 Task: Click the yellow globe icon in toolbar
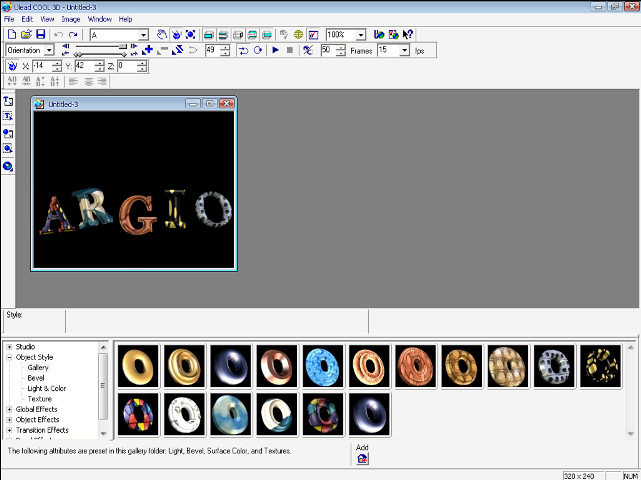tap(298, 35)
